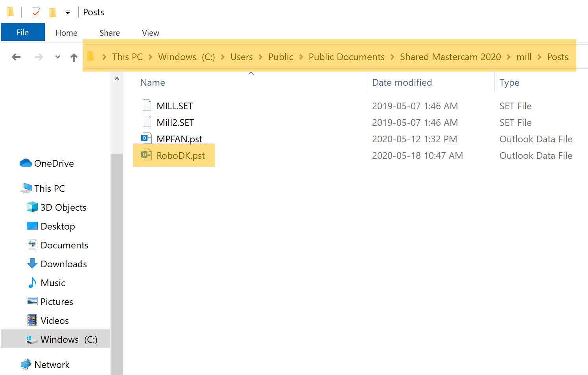Click the Back navigation arrow
This screenshot has height=375, width=588.
pyautogui.click(x=16, y=57)
